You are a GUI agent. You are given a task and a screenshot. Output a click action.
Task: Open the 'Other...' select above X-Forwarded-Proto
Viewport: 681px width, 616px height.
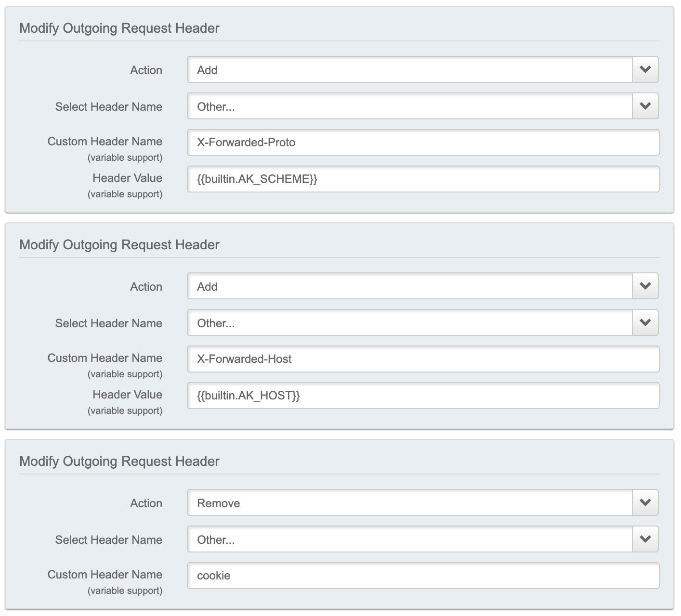[409, 106]
